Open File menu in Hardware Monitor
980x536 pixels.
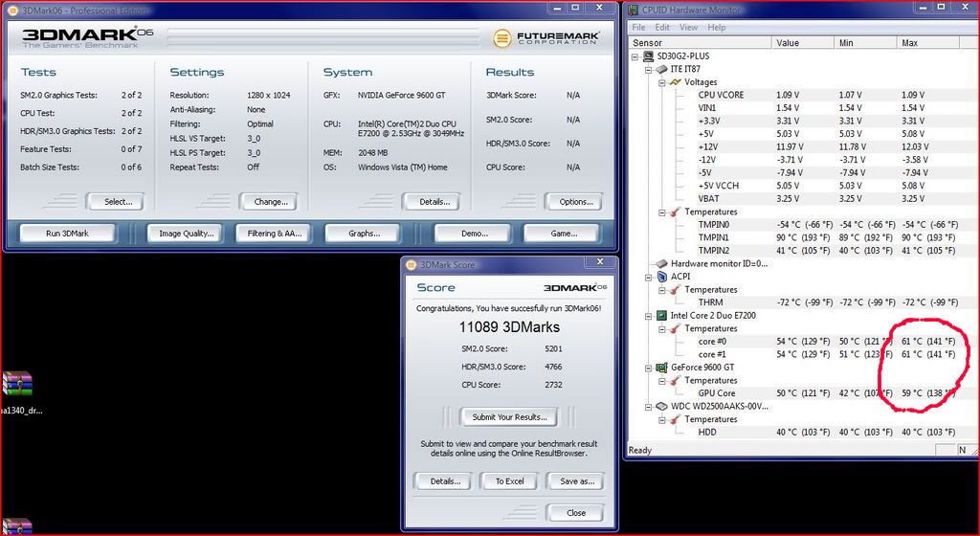(638, 28)
